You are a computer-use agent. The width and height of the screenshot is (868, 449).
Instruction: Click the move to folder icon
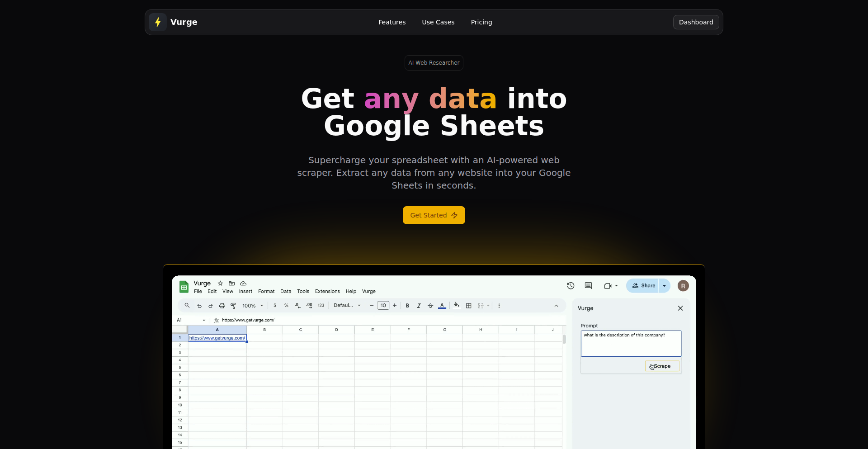(232, 284)
